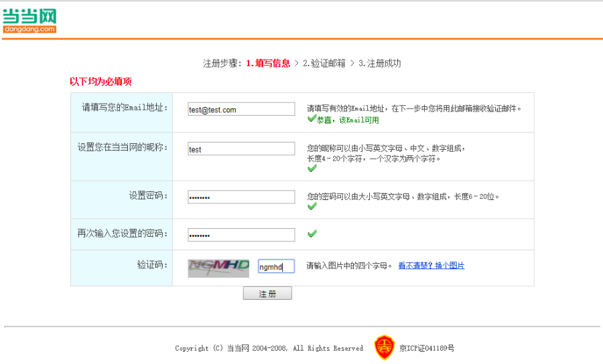Click the label '请填写您的Email地址:'
This screenshot has height=364, width=603.
click(x=125, y=108)
